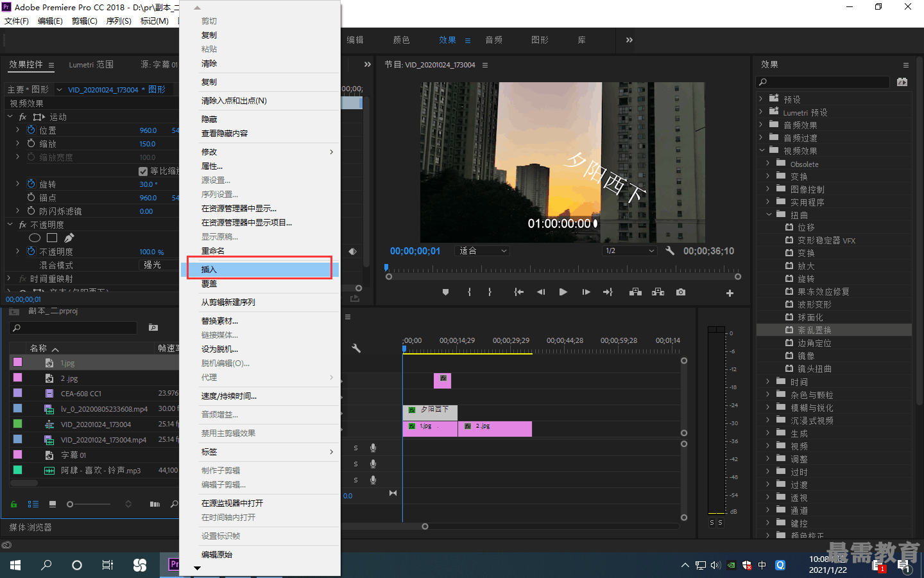
Task: Toggle uniform scale checkbox
Action: point(143,171)
